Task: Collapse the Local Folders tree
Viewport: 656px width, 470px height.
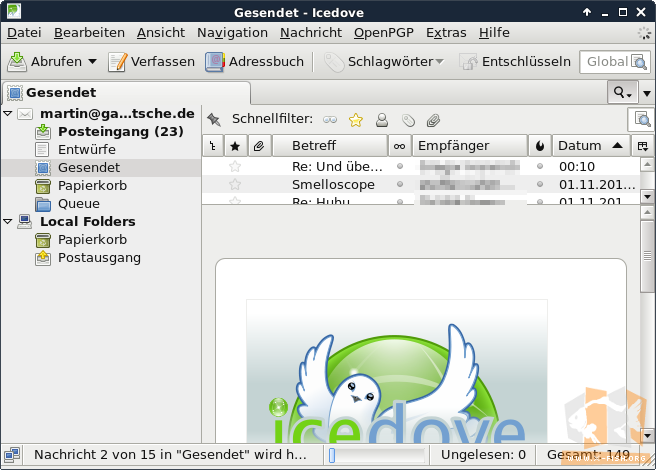Action: coord(8,221)
